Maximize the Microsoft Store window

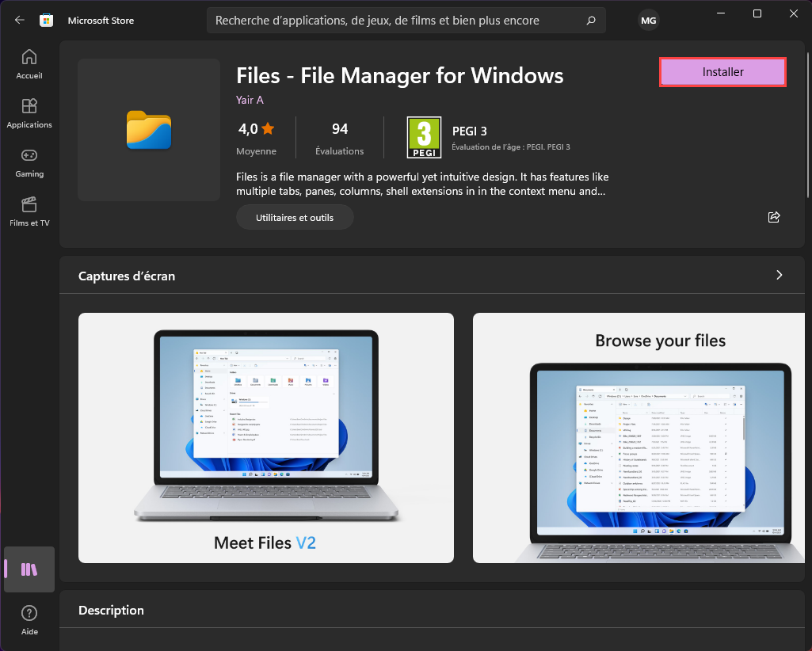pyautogui.click(x=757, y=13)
